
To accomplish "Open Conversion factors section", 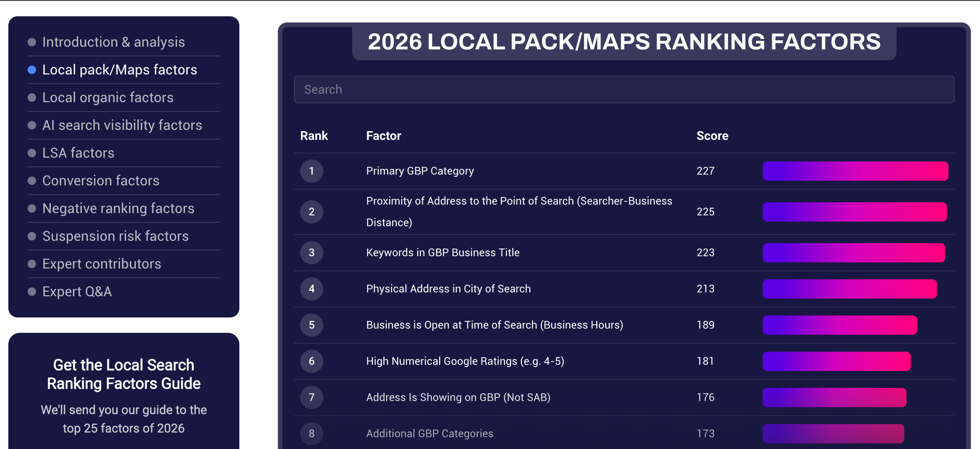I will [x=101, y=181].
